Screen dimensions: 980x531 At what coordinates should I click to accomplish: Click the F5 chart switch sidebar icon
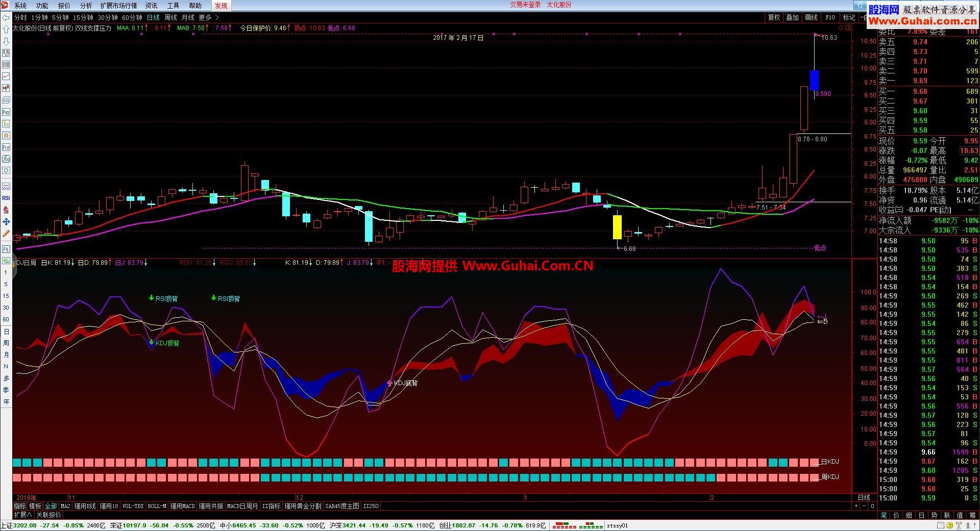[x=6, y=249]
